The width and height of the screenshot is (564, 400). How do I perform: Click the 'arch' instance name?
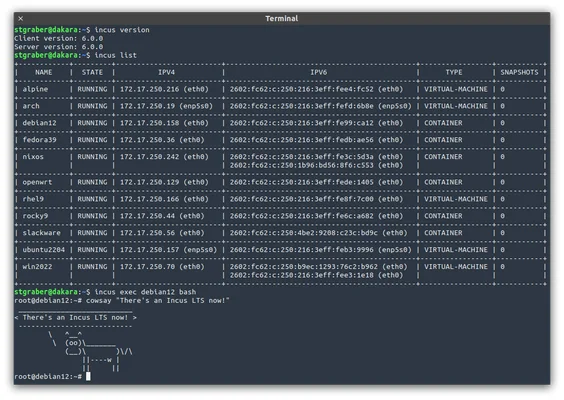pos(31,106)
